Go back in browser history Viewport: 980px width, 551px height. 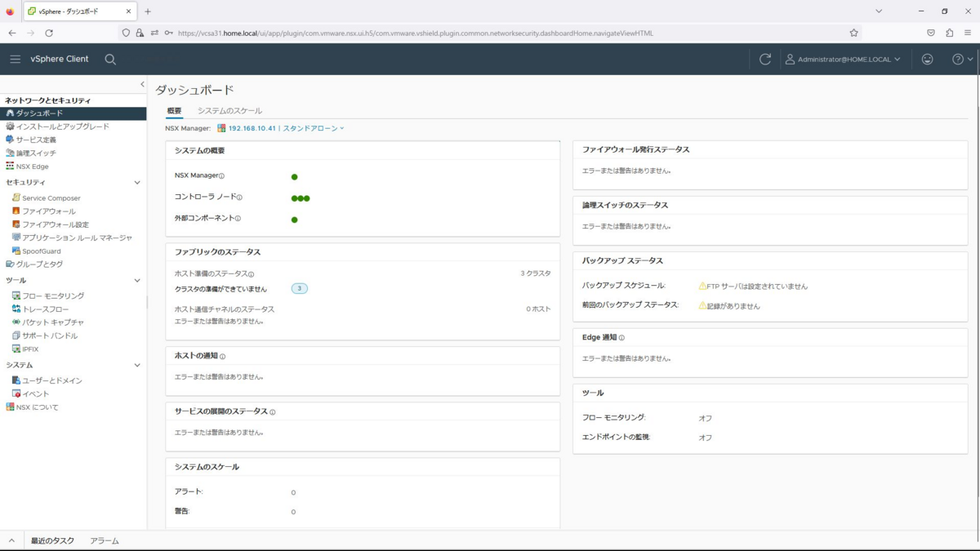(x=12, y=33)
